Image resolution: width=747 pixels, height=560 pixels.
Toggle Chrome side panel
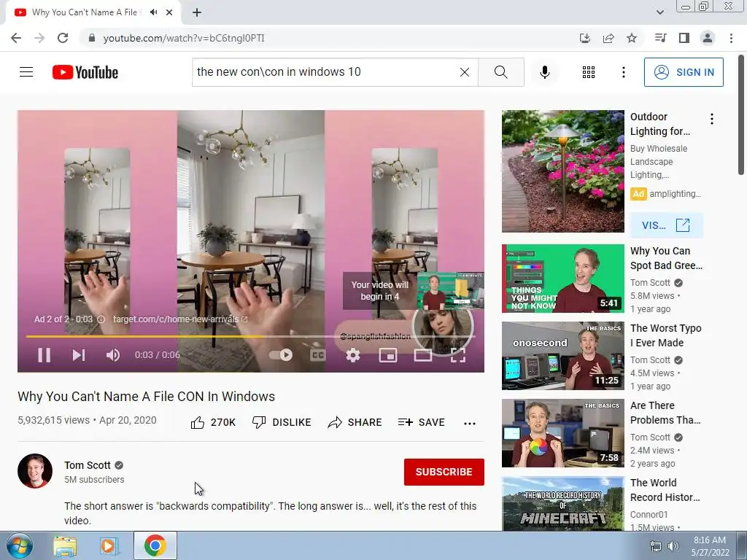684,38
